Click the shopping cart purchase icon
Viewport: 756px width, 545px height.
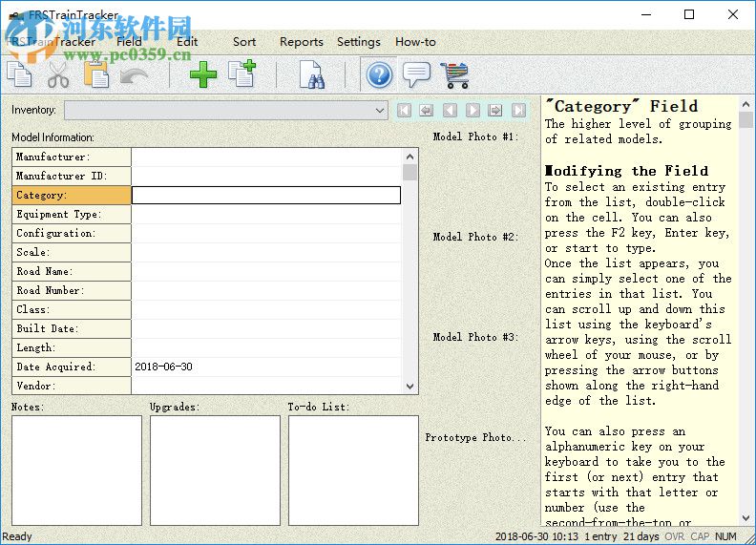tap(454, 75)
